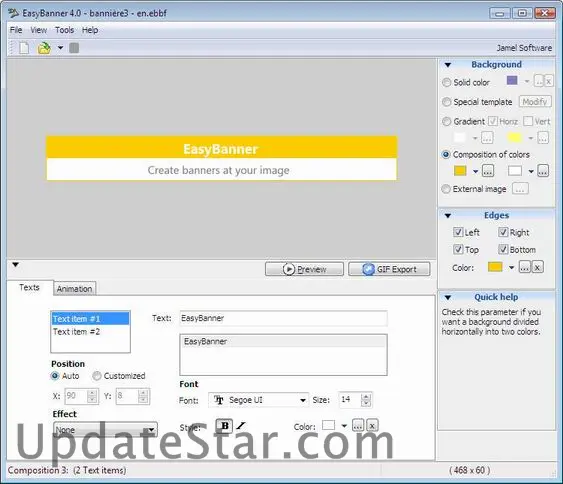The image size is (563, 484).
Task: Choose Customized text position
Action: point(97,376)
